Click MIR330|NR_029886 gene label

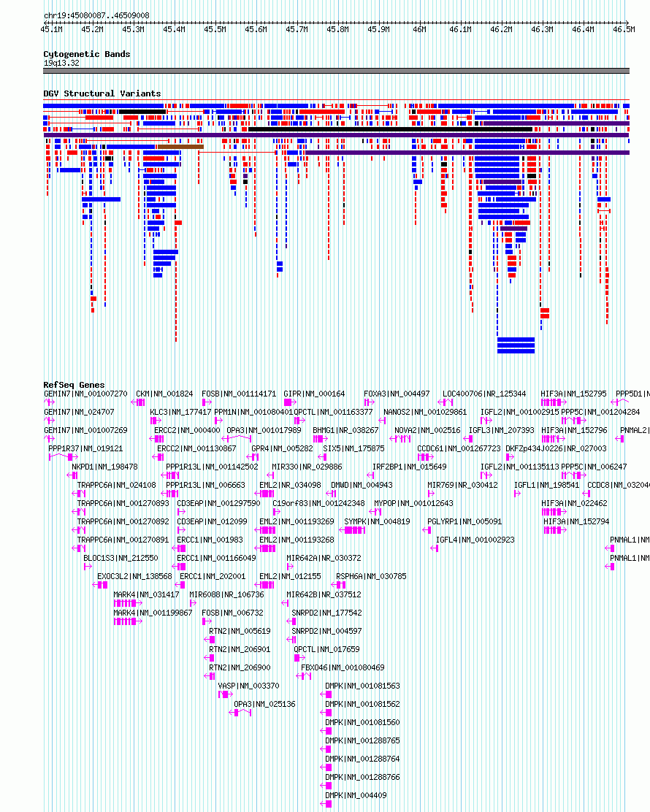(x=307, y=466)
